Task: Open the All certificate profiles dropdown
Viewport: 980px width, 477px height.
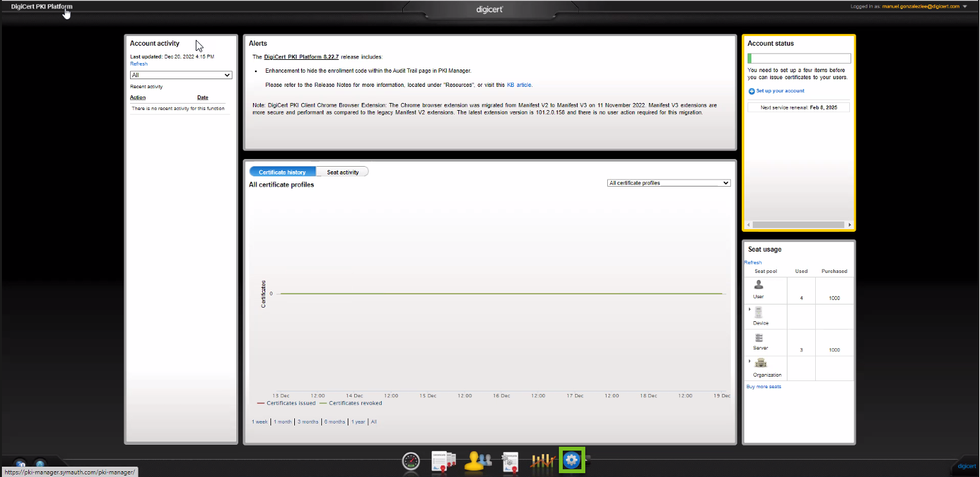Action: (669, 183)
